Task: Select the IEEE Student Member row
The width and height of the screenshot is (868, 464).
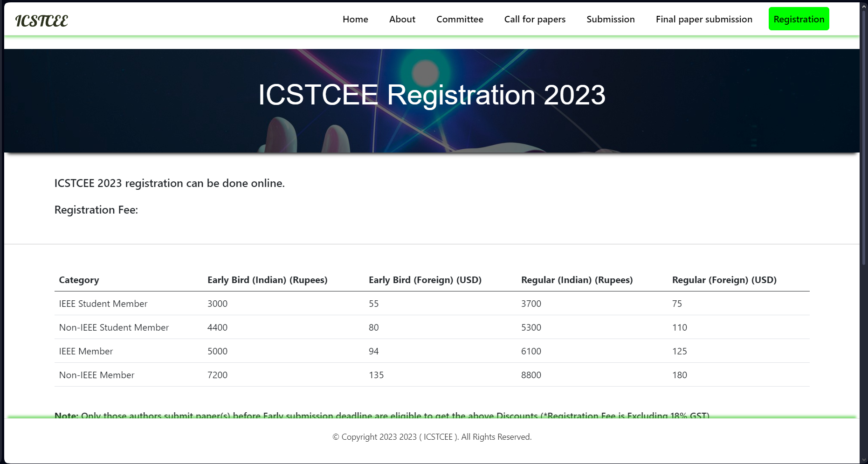Action: click(432, 304)
